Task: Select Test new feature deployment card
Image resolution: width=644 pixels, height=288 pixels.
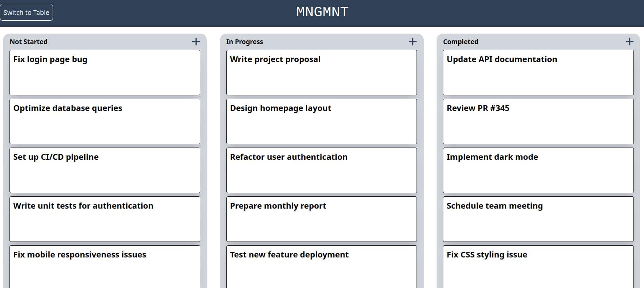Action: click(x=321, y=267)
